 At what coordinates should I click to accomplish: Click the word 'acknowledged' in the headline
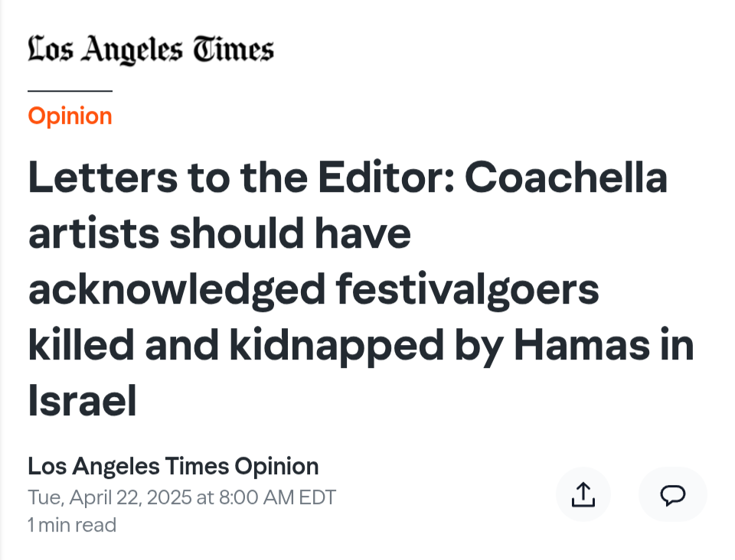[177, 290]
